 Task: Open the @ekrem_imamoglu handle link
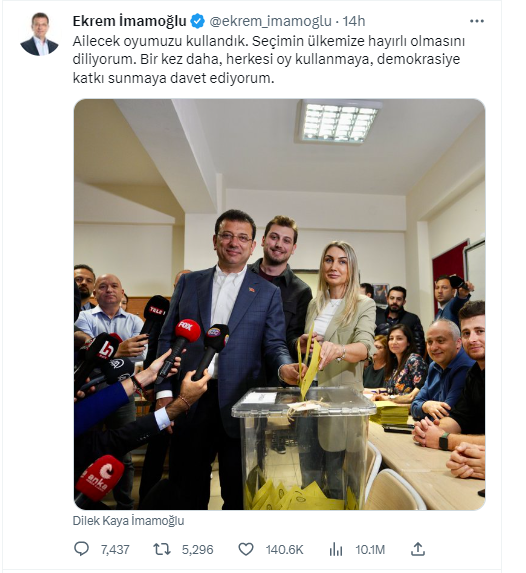270,22
